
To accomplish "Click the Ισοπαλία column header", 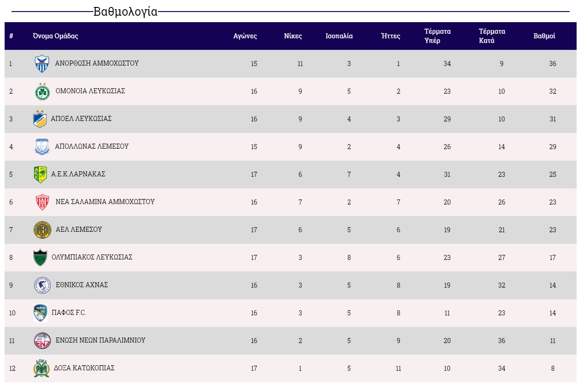I will pos(339,36).
